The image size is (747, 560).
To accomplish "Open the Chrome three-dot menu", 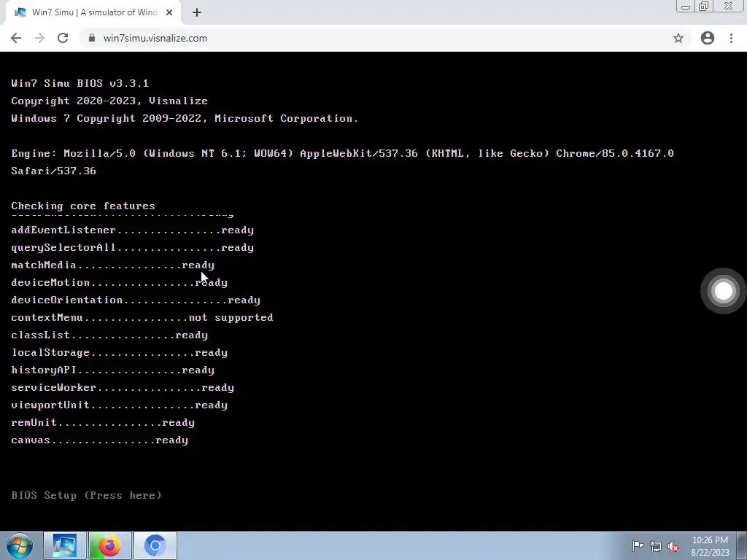I will click(731, 38).
